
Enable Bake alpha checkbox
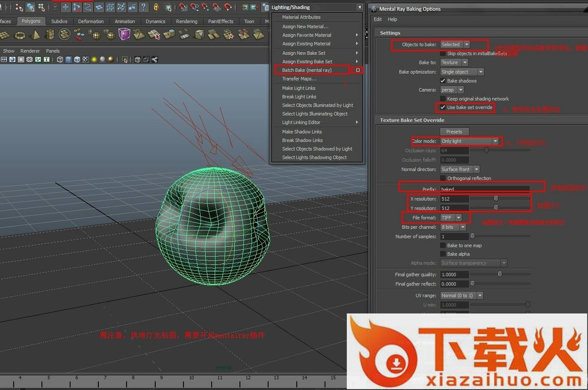(x=443, y=254)
